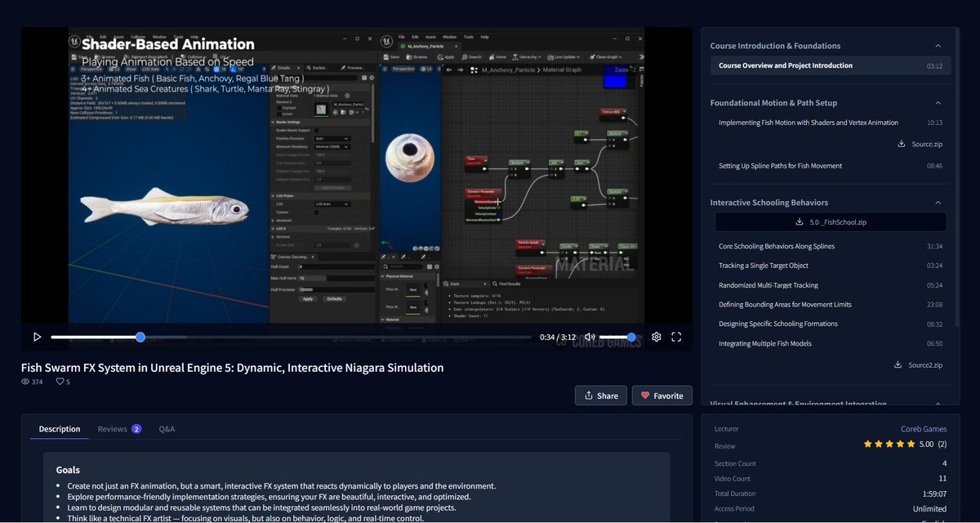Screen dimensions: 980x523
Task: Open Implementing Fish Motion with Shaders lesson
Action: pos(831,123)
